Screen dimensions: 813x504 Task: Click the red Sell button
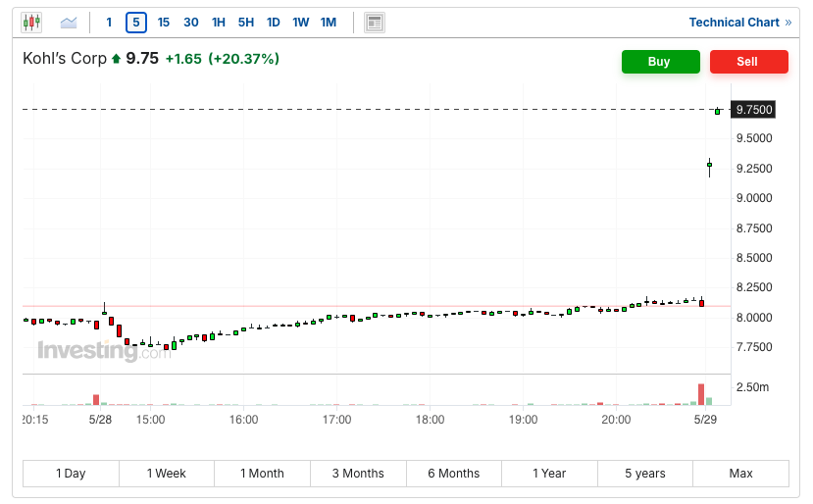click(748, 62)
